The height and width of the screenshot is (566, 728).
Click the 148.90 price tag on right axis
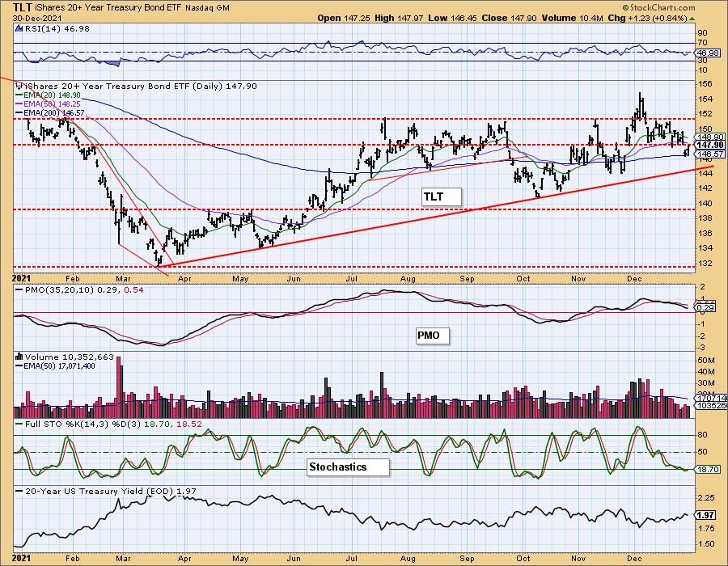pos(711,137)
